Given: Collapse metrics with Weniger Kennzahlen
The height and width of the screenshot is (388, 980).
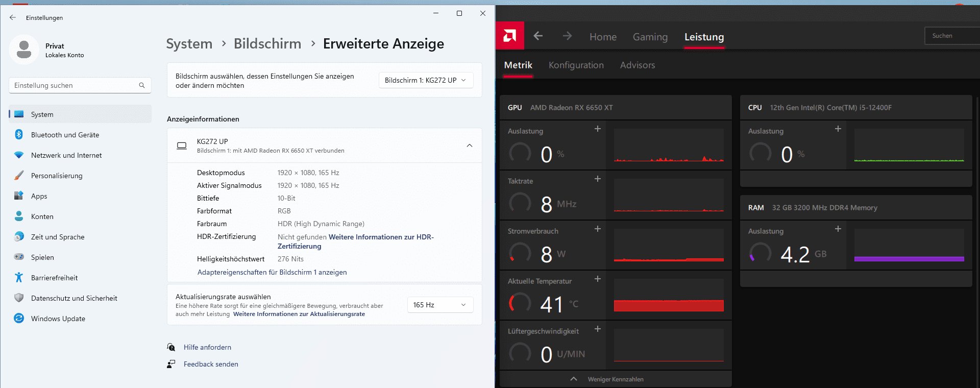Looking at the screenshot, I should click(615, 379).
